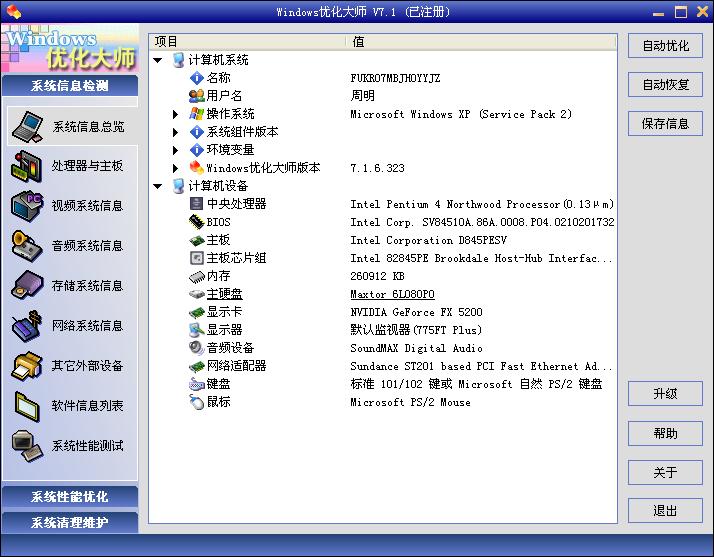Open 处理器与主板 icon
Image resolution: width=714 pixels, height=557 pixels.
[27, 166]
